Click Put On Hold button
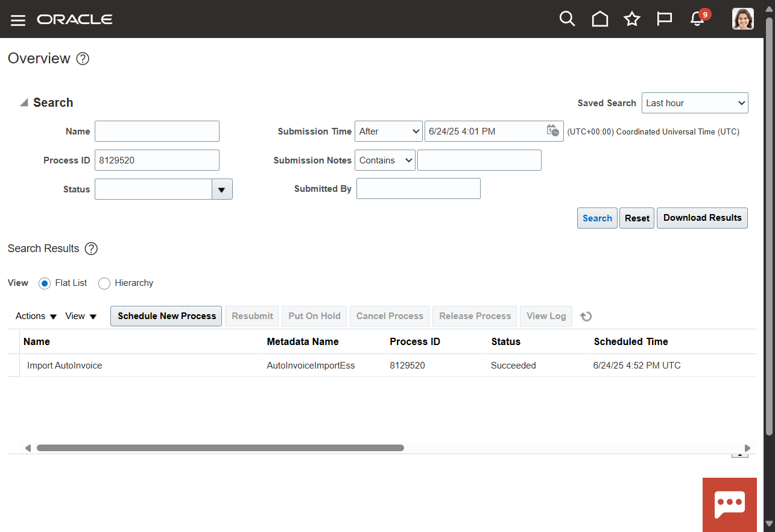The width and height of the screenshot is (775, 532). [x=314, y=316]
